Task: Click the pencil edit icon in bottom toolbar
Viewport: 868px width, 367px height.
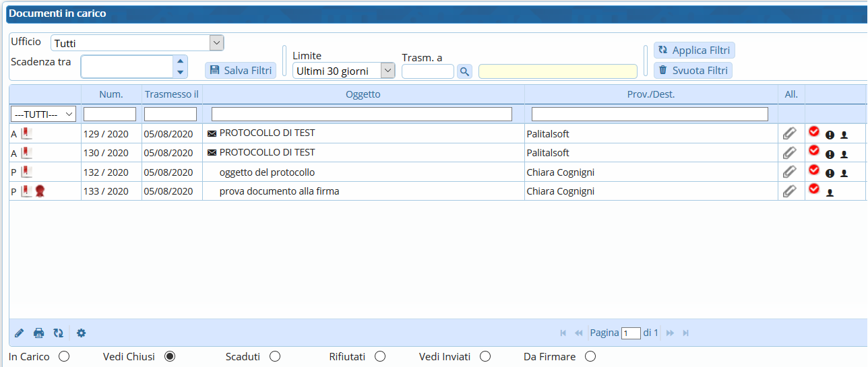Action: click(19, 333)
